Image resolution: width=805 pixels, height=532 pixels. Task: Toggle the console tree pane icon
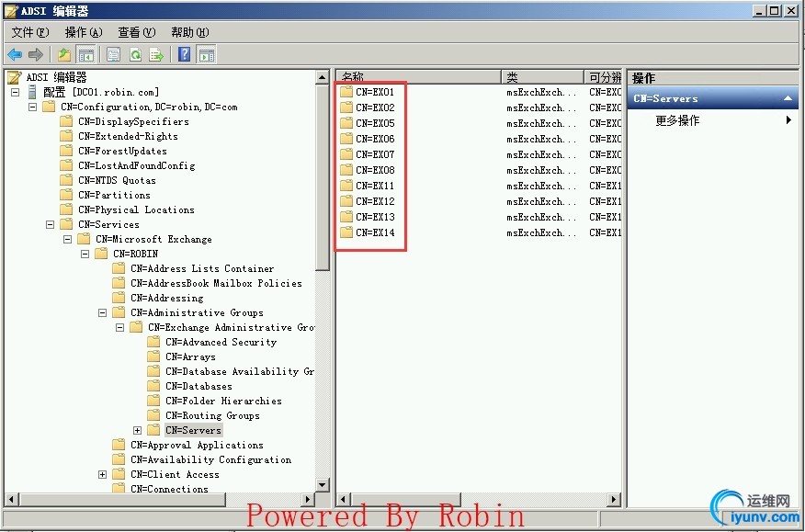tap(85, 54)
